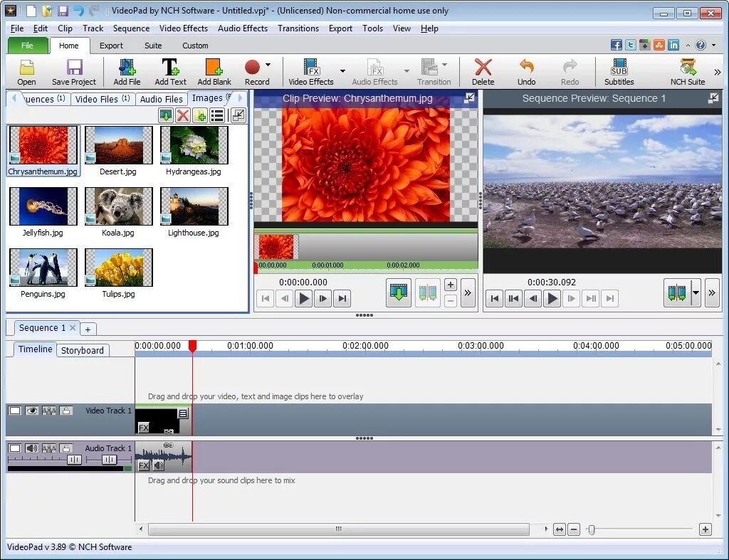The width and height of the screenshot is (729, 560).
Task: Open the Transitions menu
Action: 298,28
